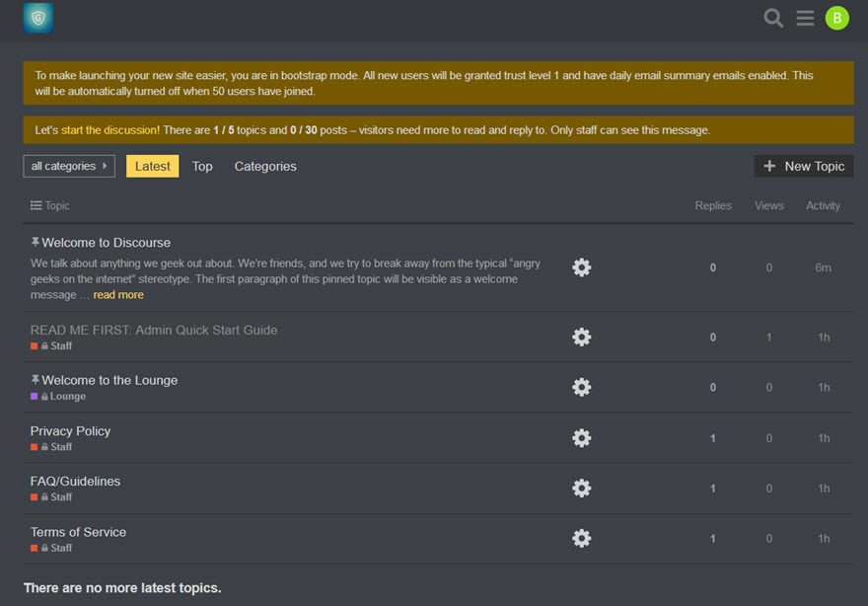This screenshot has width=868, height=606.
Task: Unpin the Welcome to the Lounge topic
Action: 34,379
